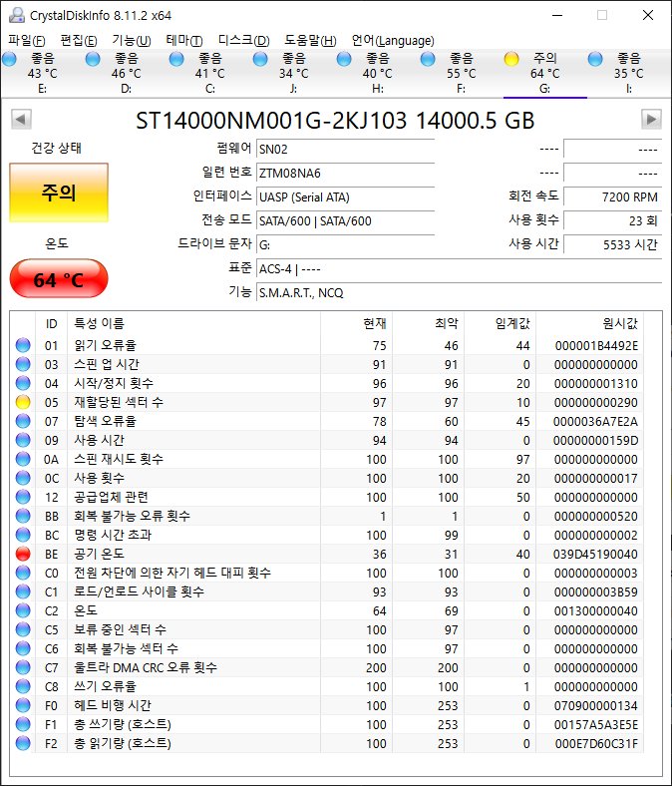Click the firmware field SN02
This screenshot has height=786, width=672.
point(345,149)
